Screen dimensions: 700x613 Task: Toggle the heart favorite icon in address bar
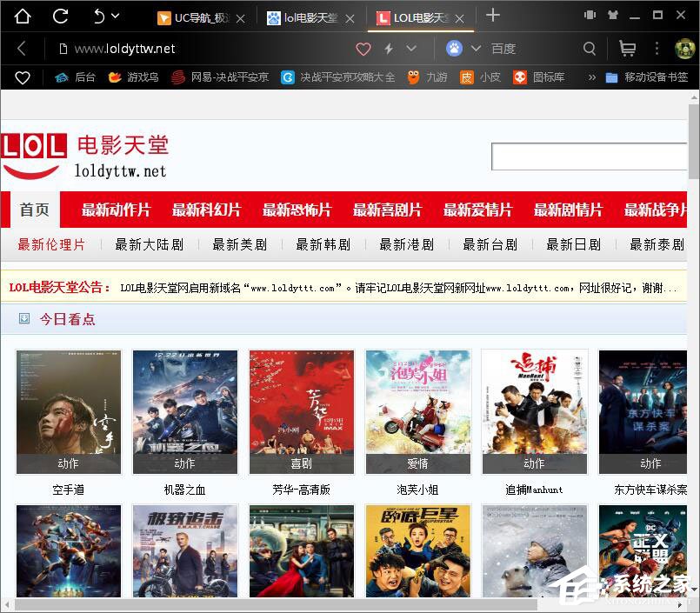(363, 49)
